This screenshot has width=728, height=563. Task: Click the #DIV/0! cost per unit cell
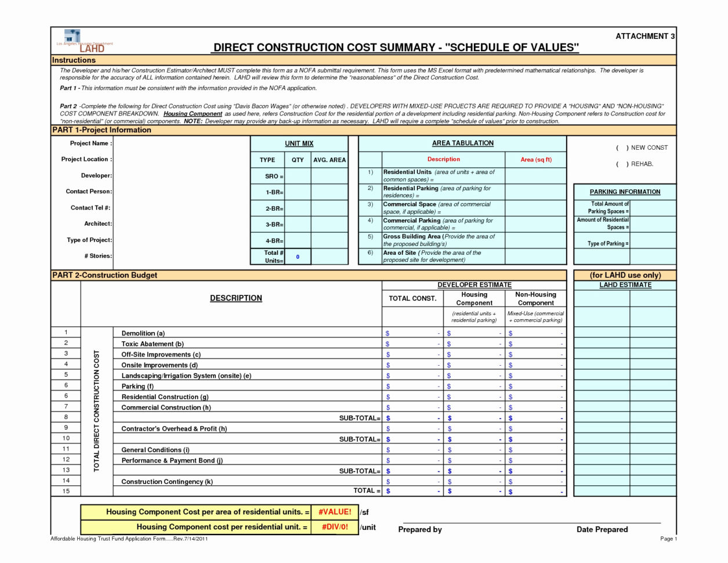(334, 527)
